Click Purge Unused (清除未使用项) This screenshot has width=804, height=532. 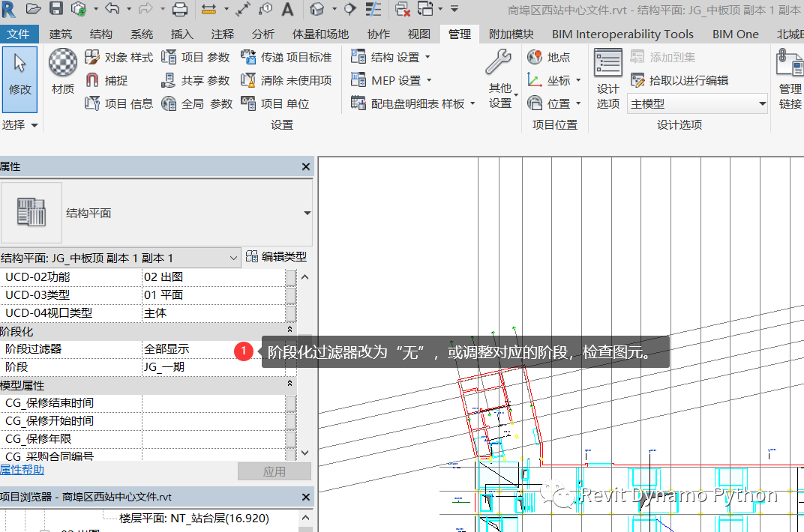(286, 80)
